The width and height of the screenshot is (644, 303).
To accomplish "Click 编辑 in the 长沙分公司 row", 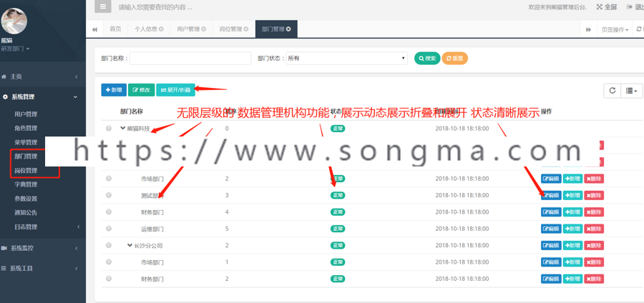I will tap(551, 245).
